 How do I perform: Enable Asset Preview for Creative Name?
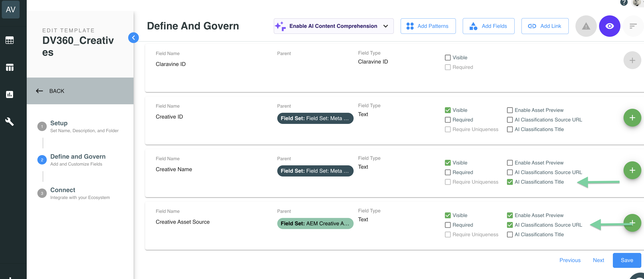pyautogui.click(x=510, y=163)
